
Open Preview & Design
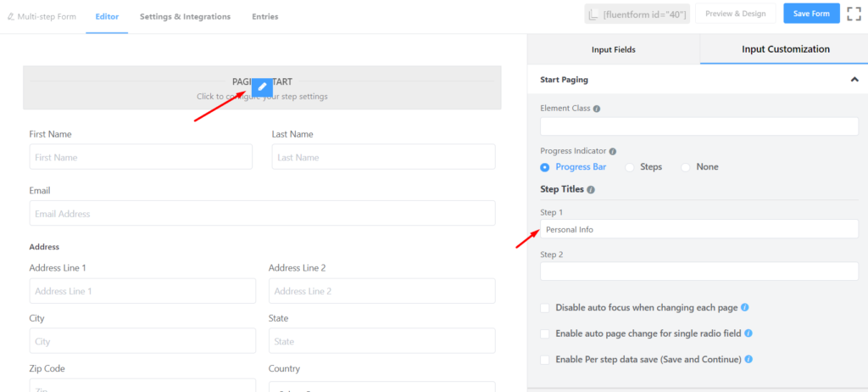[736, 14]
